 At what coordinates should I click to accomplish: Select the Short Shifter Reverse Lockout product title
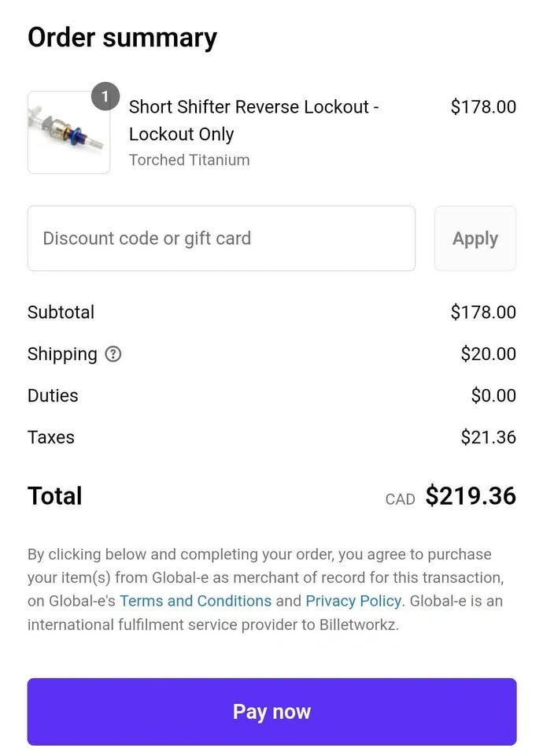(254, 120)
